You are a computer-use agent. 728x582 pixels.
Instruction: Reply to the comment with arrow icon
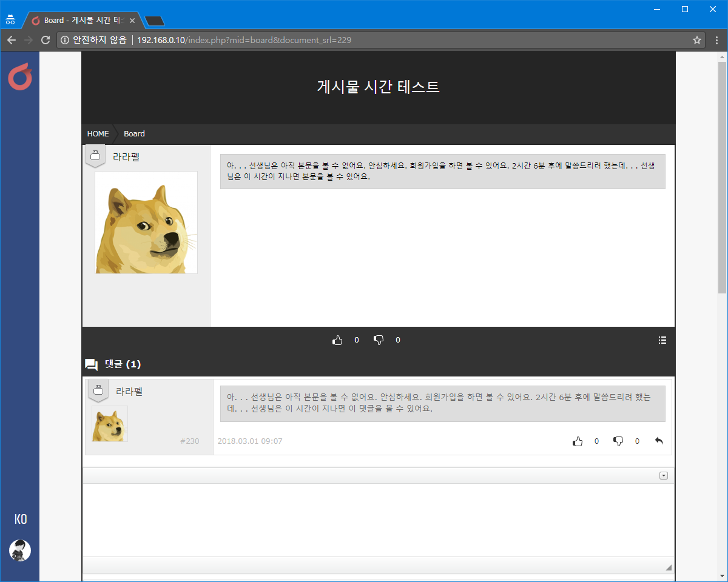[659, 441]
